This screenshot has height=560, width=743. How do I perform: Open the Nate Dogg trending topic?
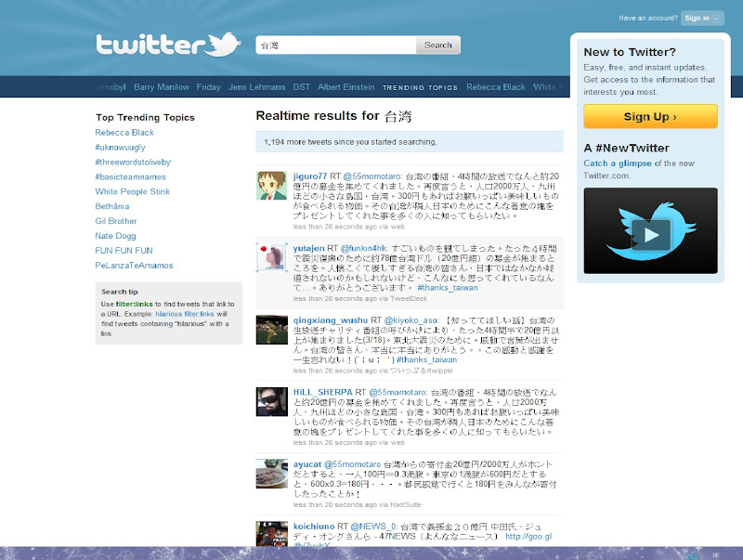click(115, 236)
